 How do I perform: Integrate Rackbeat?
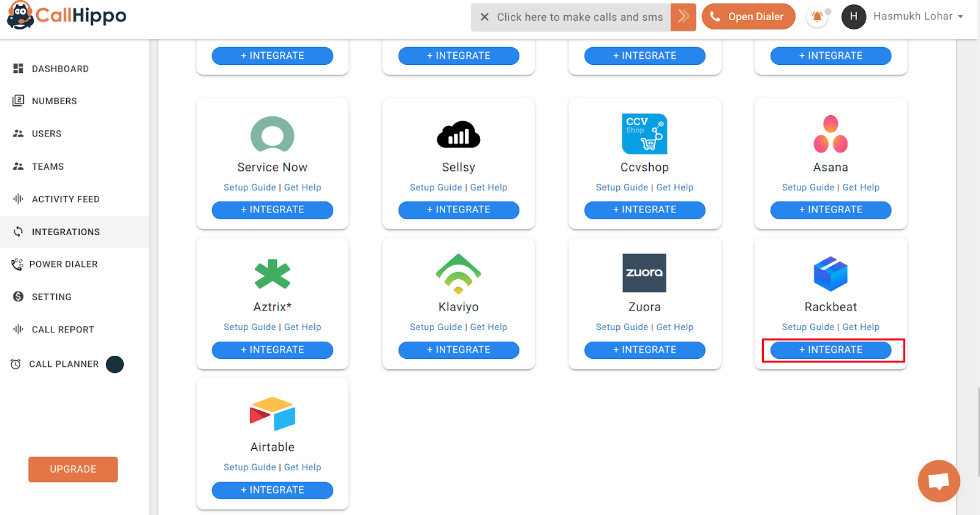click(x=831, y=350)
